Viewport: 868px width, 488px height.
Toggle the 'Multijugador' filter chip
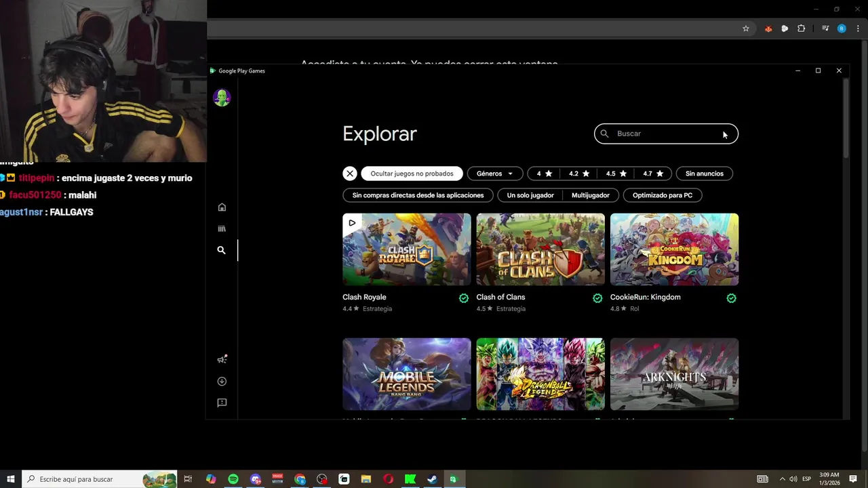(591, 195)
